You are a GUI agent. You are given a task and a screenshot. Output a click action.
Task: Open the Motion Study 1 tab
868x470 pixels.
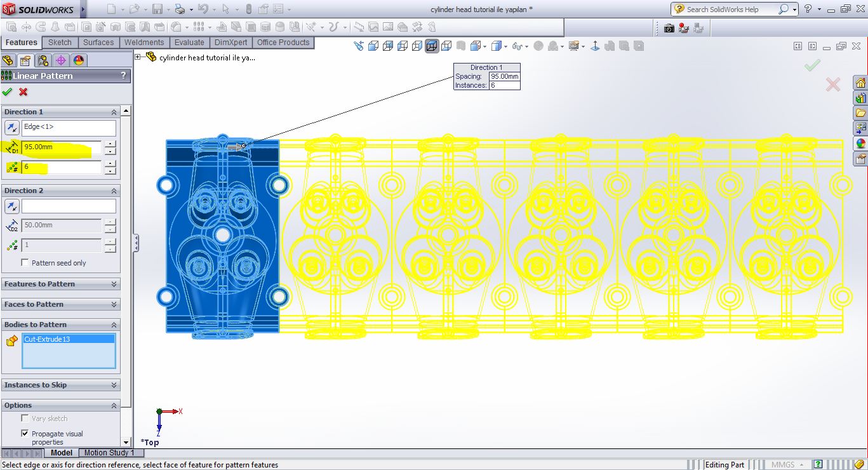tap(109, 453)
